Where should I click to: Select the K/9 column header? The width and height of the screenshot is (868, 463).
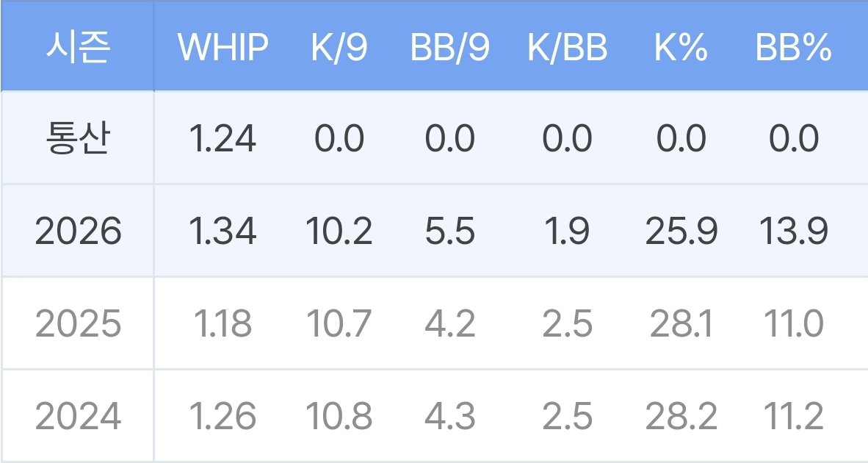[339, 47]
